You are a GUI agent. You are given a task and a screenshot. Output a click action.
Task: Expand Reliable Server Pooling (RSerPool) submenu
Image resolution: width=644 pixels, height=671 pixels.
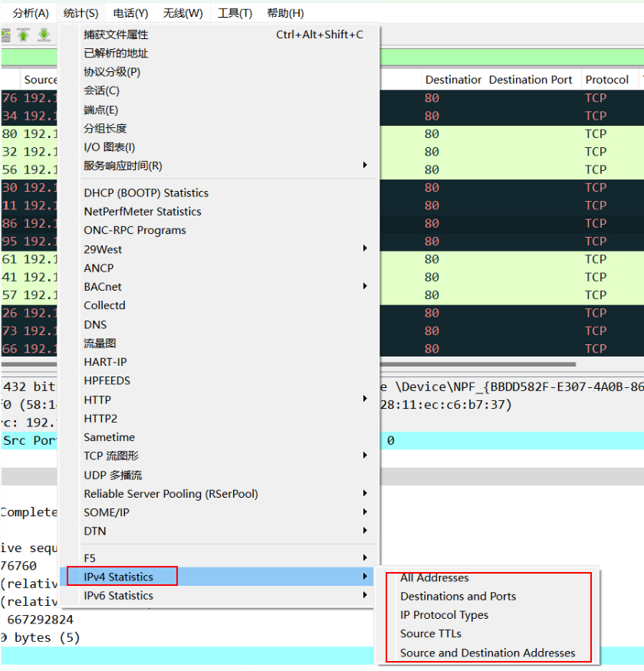click(x=219, y=494)
